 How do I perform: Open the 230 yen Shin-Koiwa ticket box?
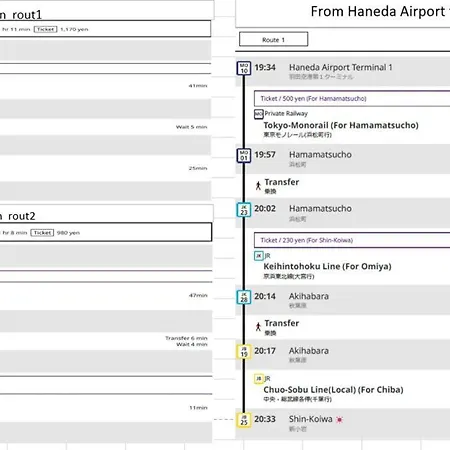point(352,240)
